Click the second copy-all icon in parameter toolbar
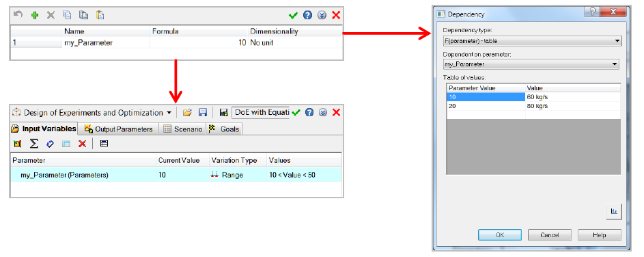The width and height of the screenshot is (644, 257). pyautogui.click(x=83, y=15)
